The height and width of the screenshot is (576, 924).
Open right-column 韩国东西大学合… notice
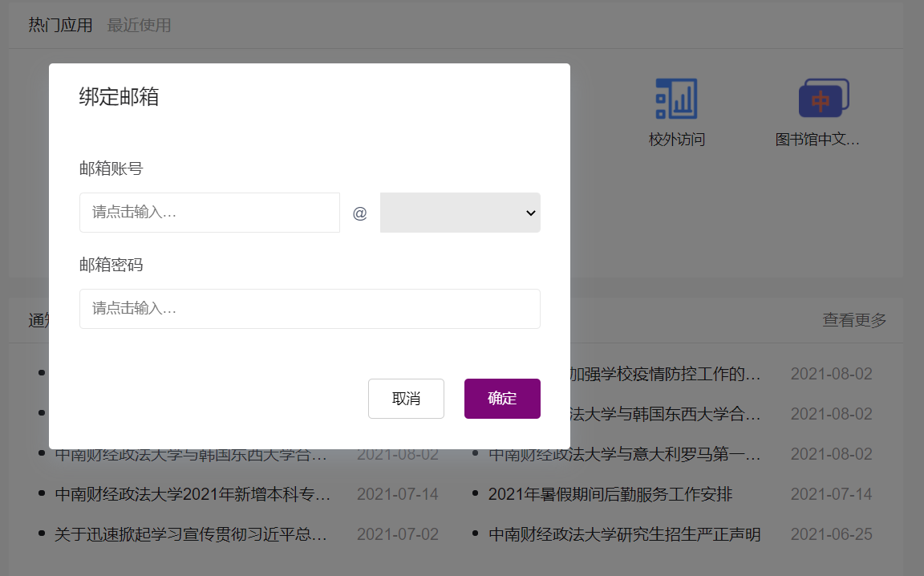[x=665, y=414]
